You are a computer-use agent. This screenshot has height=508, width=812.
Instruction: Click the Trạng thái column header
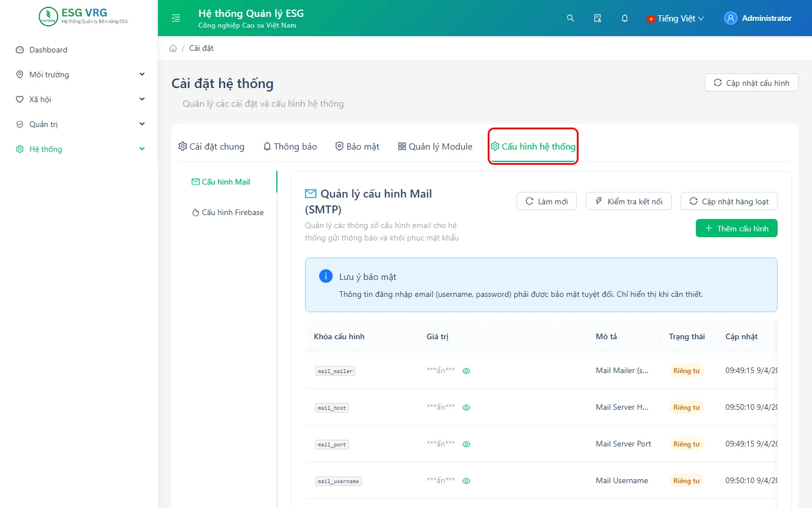687,336
